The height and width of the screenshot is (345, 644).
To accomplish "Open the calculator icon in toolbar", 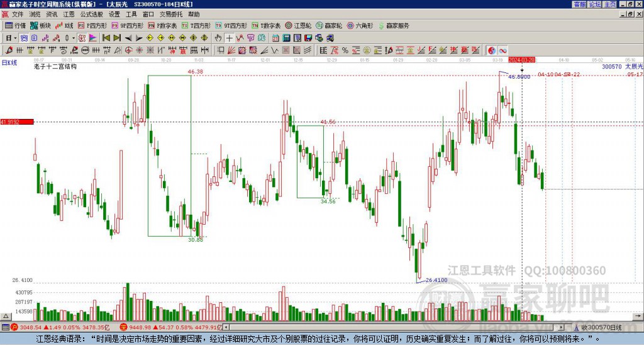I will (x=286, y=38).
